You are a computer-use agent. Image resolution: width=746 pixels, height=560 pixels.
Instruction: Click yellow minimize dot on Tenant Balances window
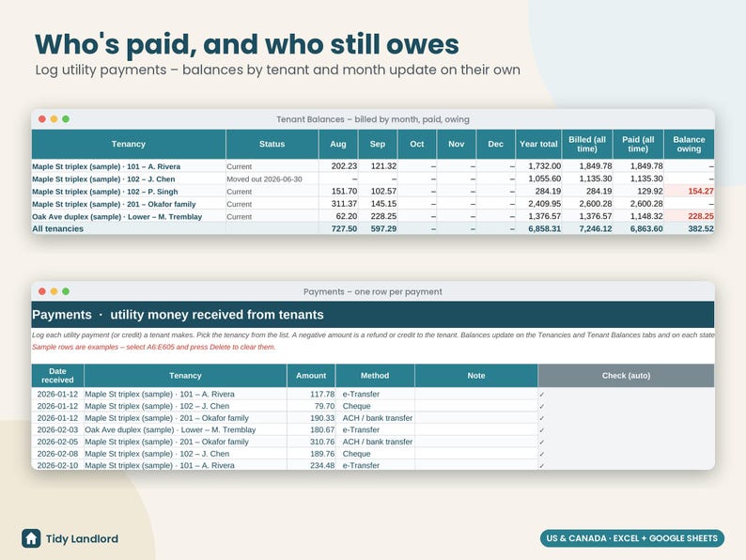(x=54, y=119)
